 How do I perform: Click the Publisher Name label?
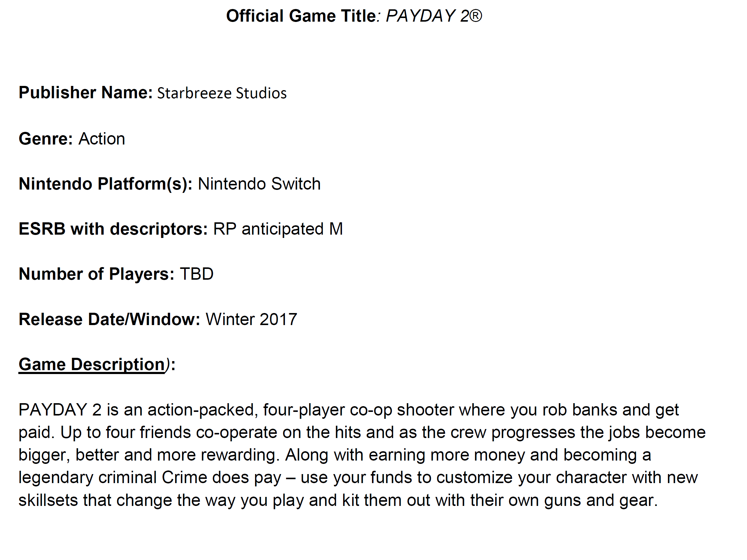pyautogui.click(x=86, y=93)
